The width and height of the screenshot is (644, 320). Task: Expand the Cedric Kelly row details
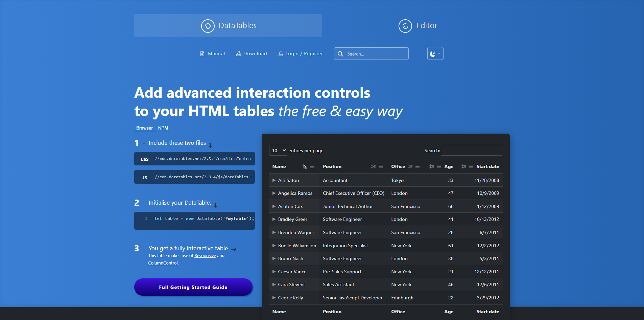(x=274, y=298)
